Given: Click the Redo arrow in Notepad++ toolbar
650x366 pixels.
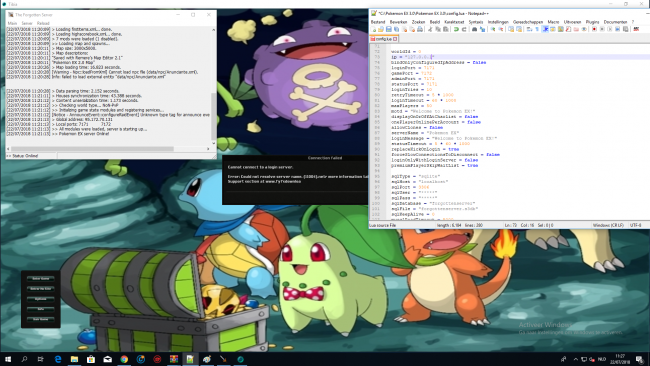Looking at the screenshot, I should (464, 29).
